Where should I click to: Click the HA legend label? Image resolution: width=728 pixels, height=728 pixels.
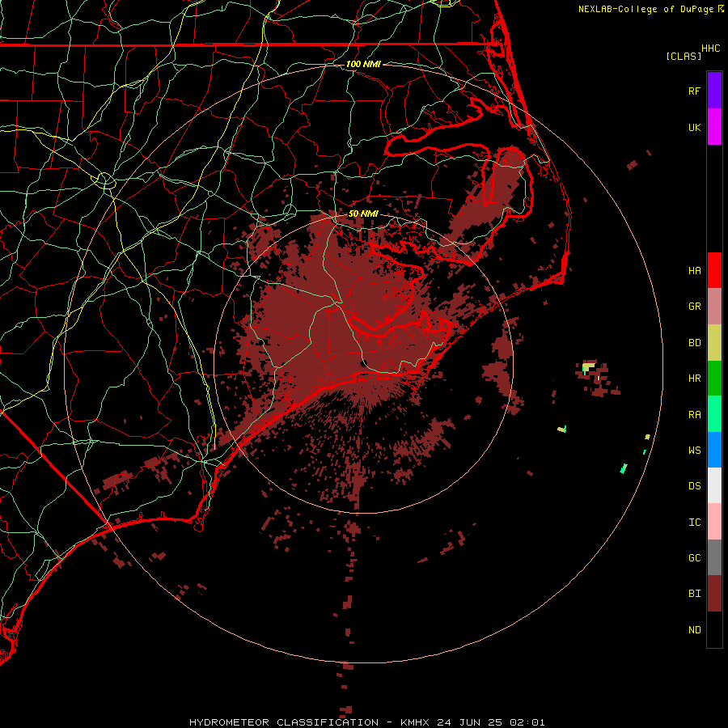point(694,270)
